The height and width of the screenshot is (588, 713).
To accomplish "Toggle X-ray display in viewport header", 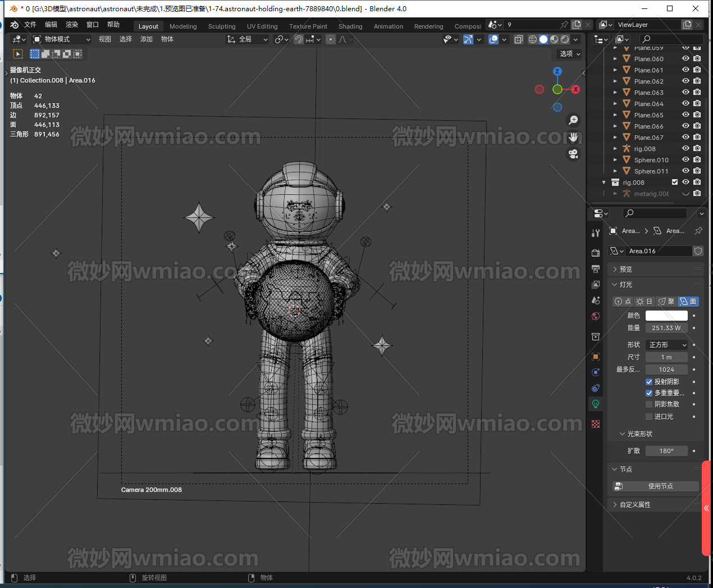I will [x=519, y=39].
